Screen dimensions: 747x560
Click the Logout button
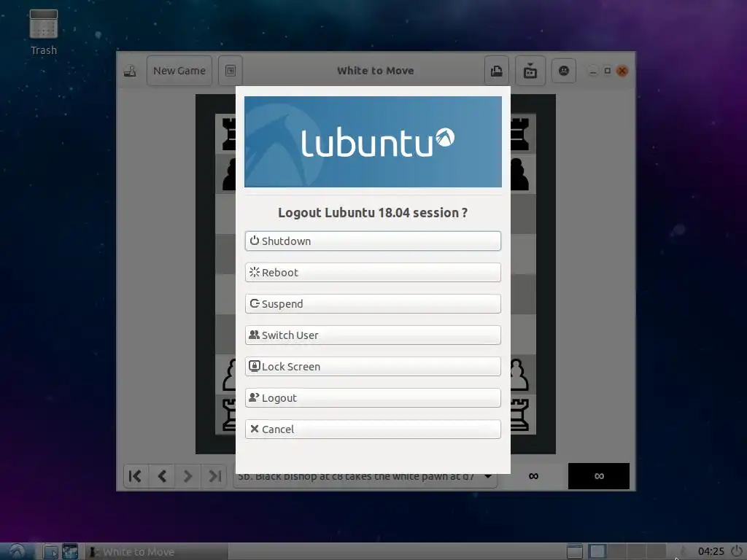click(373, 398)
